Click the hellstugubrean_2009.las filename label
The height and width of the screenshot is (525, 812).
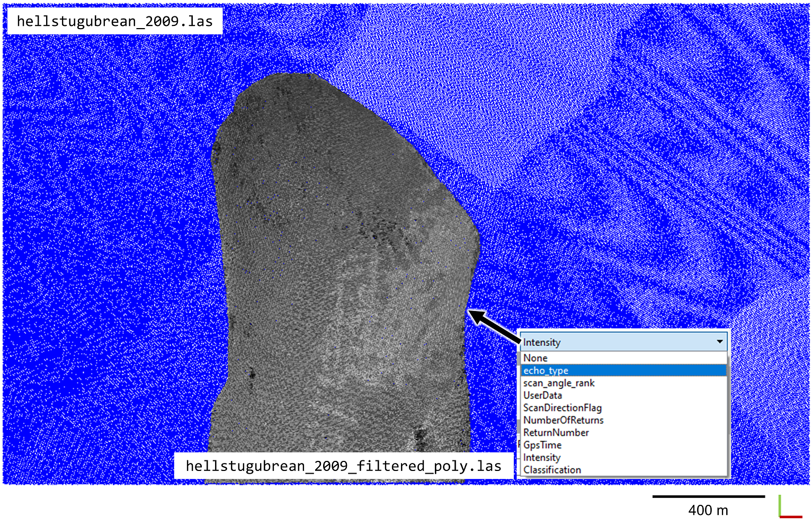[x=114, y=21]
